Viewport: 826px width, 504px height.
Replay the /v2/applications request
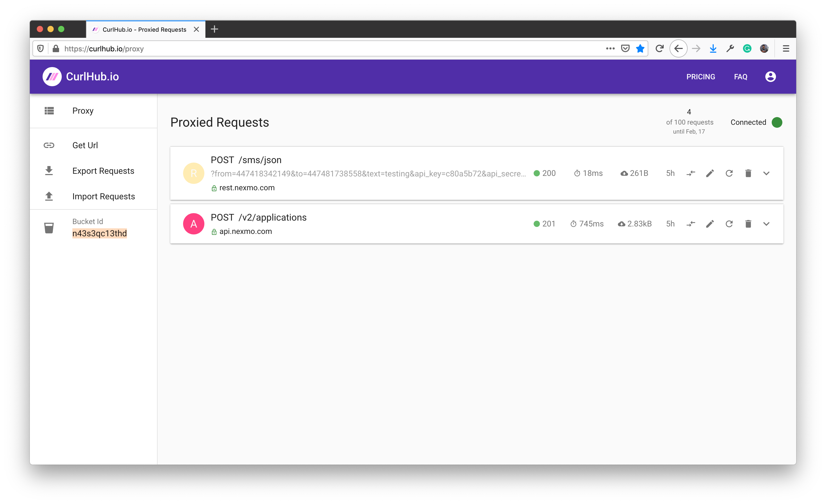(729, 224)
